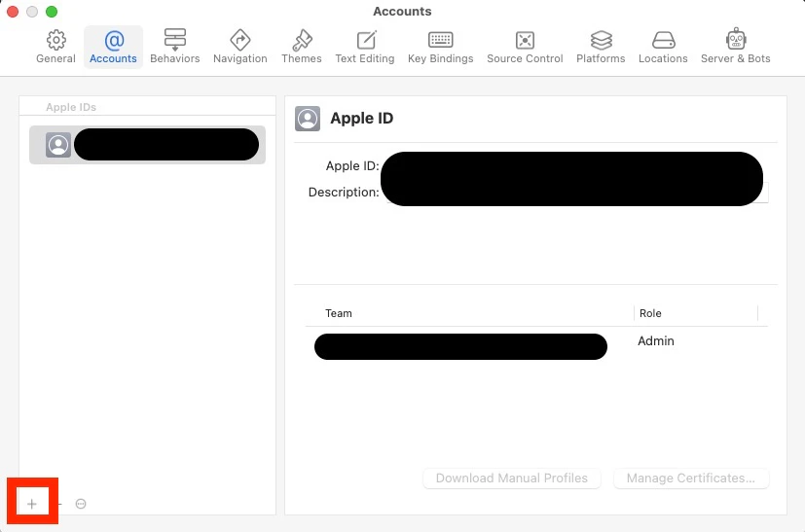Click the Role column header

[x=650, y=313]
